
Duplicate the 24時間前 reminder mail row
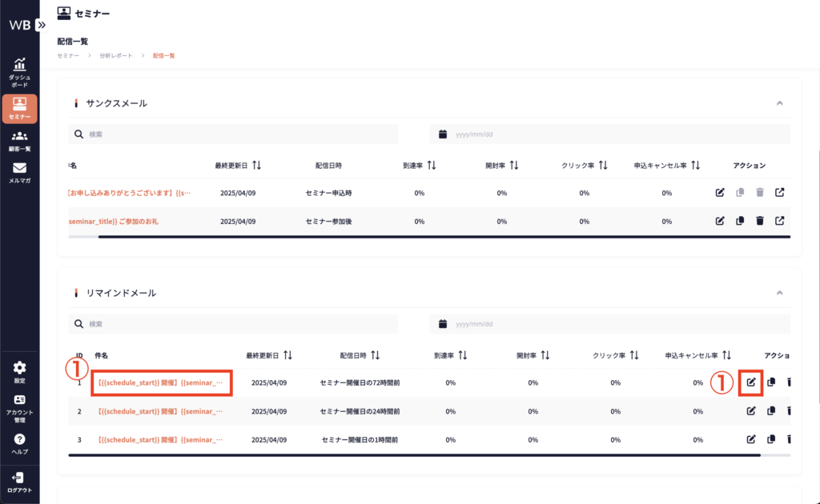[770, 411]
